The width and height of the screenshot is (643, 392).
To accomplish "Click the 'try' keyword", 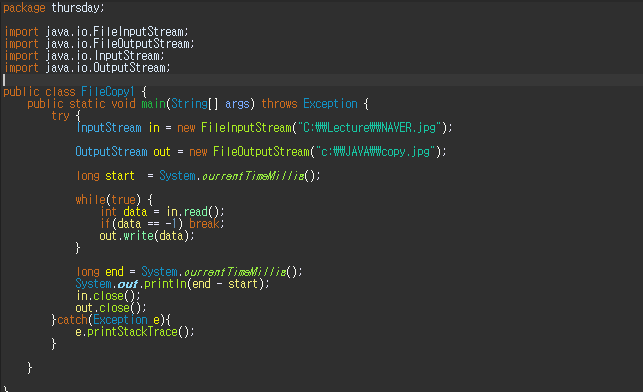I will click(x=60, y=116).
